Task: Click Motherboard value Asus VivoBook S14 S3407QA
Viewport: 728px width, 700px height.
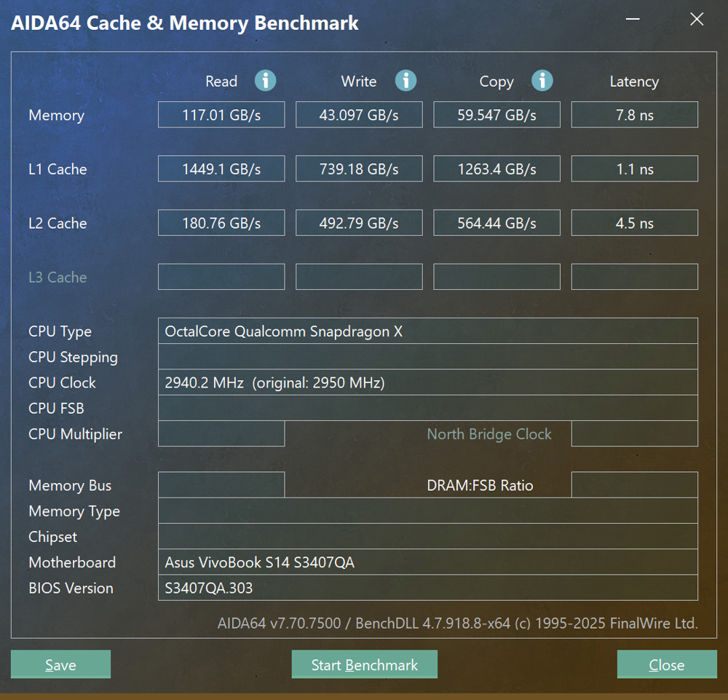Action: pos(428,562)
